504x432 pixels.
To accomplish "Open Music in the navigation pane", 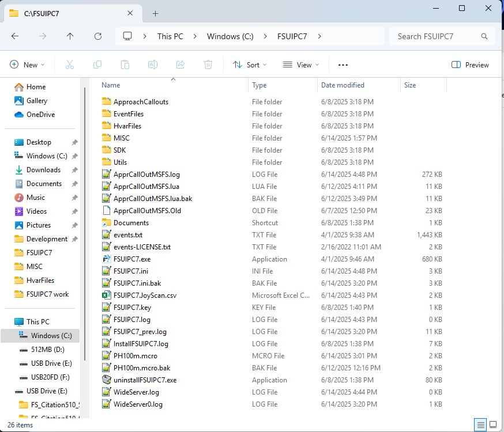I will (x=36, y=198).
